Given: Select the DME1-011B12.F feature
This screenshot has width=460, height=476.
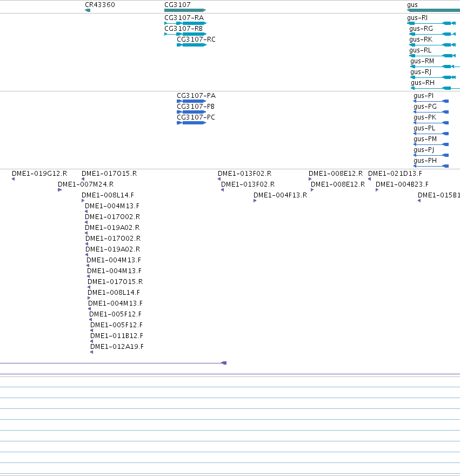Looking at the screenshot, I should (92, 341).
